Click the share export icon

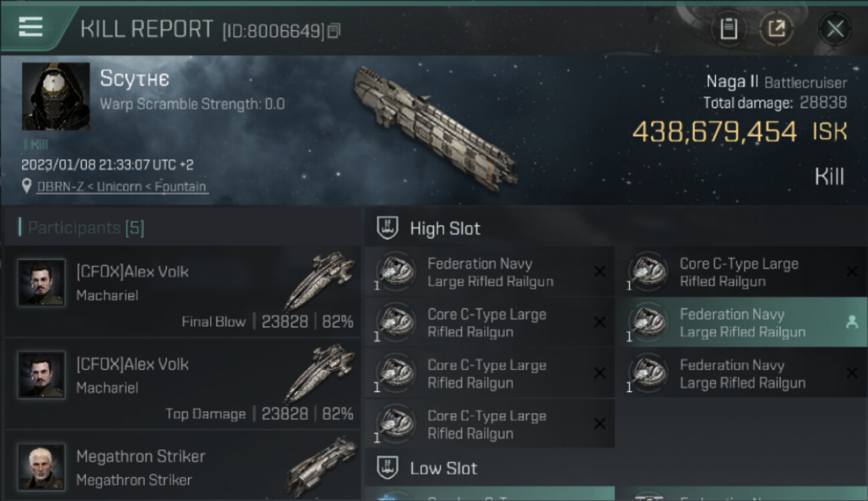coord(777,29)
